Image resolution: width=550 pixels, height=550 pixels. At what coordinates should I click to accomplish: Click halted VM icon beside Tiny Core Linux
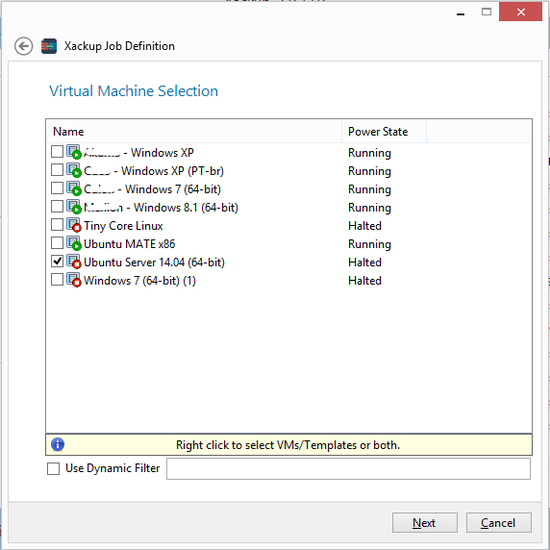click(74, 225)
